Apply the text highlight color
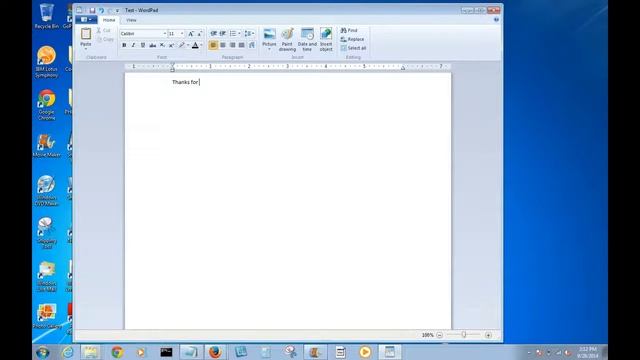The height and width of the screenshot is (360, 640). click(x=182, y=45)
